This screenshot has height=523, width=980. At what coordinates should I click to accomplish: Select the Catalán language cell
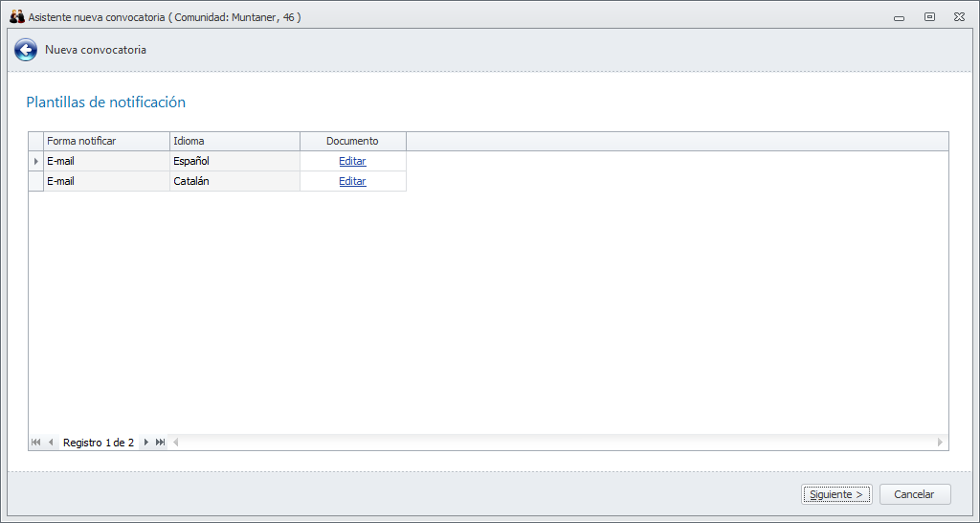point(234,181)
